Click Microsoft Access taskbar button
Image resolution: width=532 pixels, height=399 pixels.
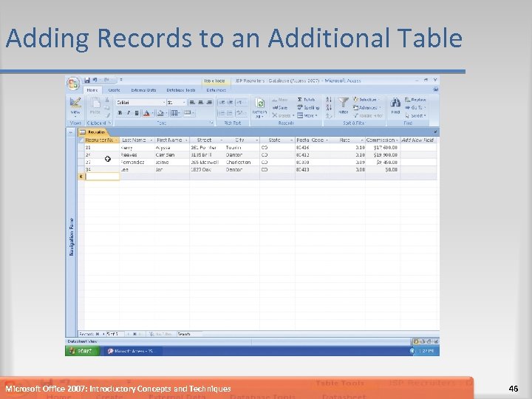(x=132, y=351)
